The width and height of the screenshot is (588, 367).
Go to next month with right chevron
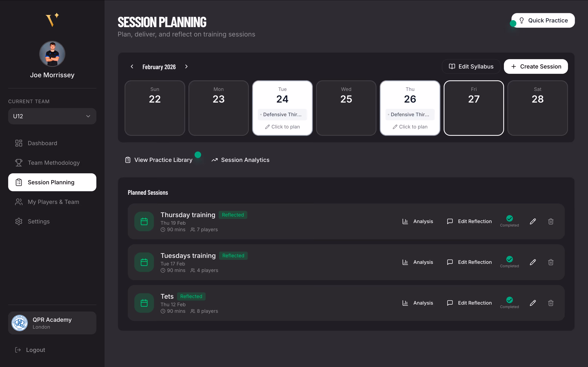point(186,66)
